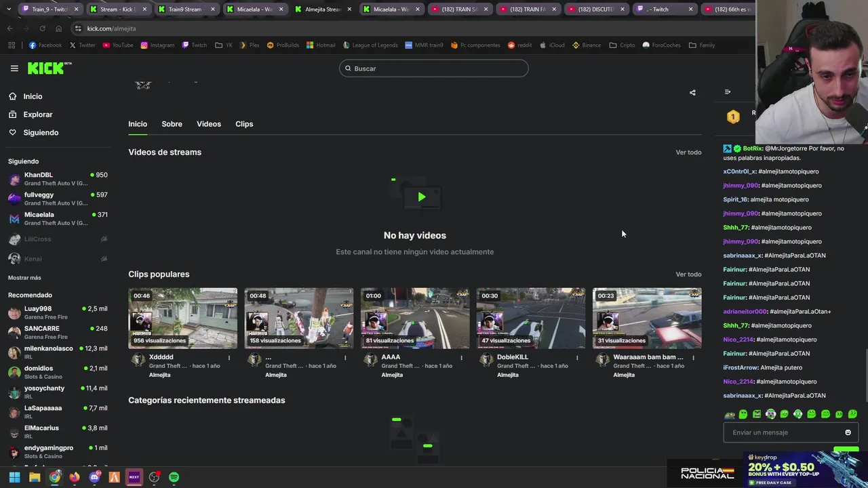Expand the YK bookmarks folder
This screenshot has width=868, height=488.
pos(224,45)
